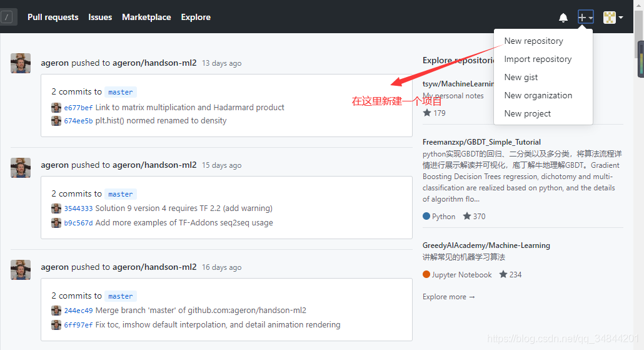
Task: Open the master branch label, 16 days ago
Action: tap(120, 296)
